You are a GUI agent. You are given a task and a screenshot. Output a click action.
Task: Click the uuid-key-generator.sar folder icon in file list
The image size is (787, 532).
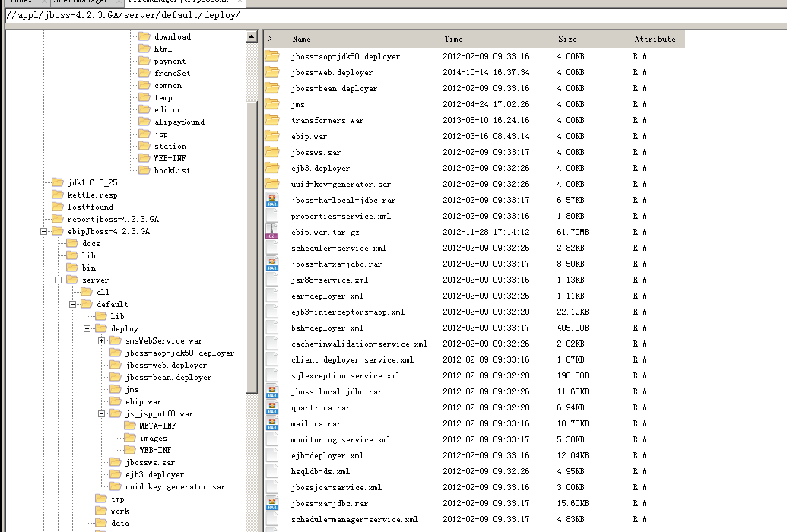tap(272, 184)
